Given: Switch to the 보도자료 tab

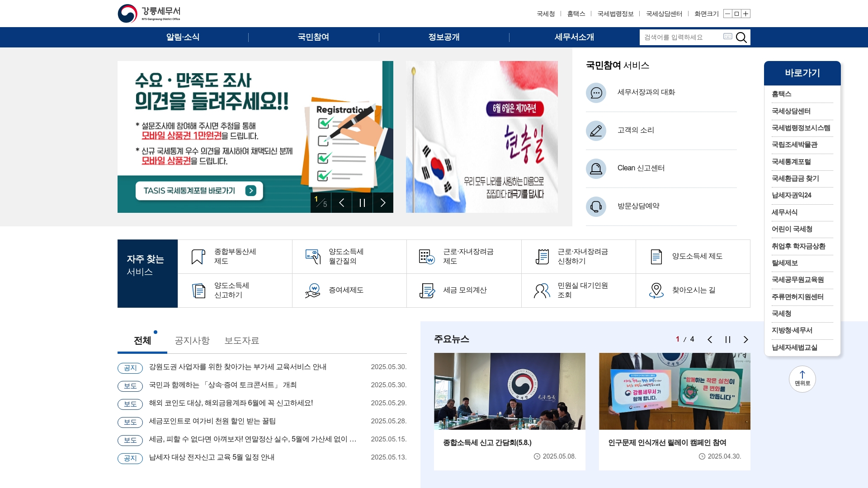Looking at the screenshot, I should pyautogui.click(x=242, y=341).
